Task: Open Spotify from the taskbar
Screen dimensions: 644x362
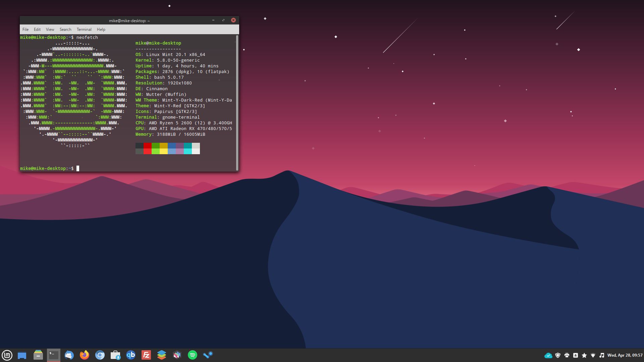Action: pyautogui.click(x=193, y=355)
